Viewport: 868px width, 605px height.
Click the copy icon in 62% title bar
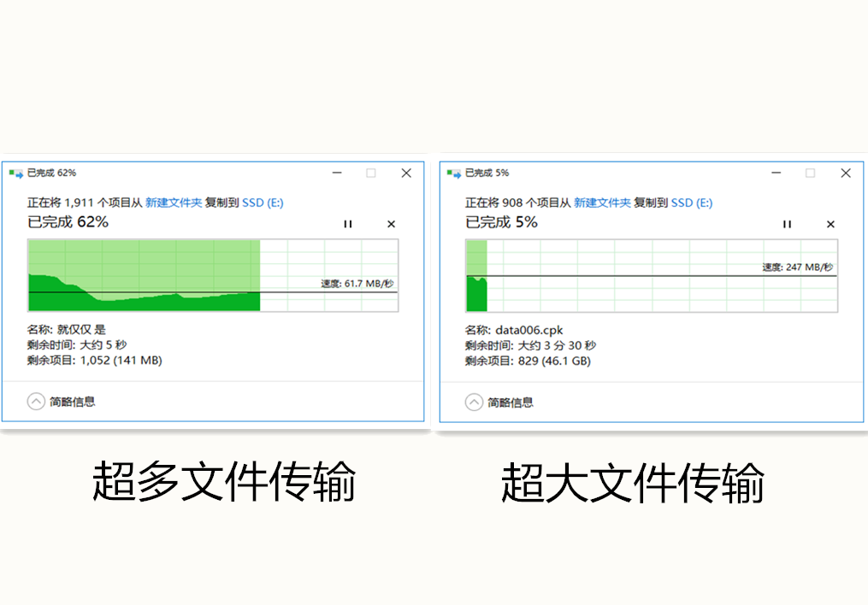(15, 173)
